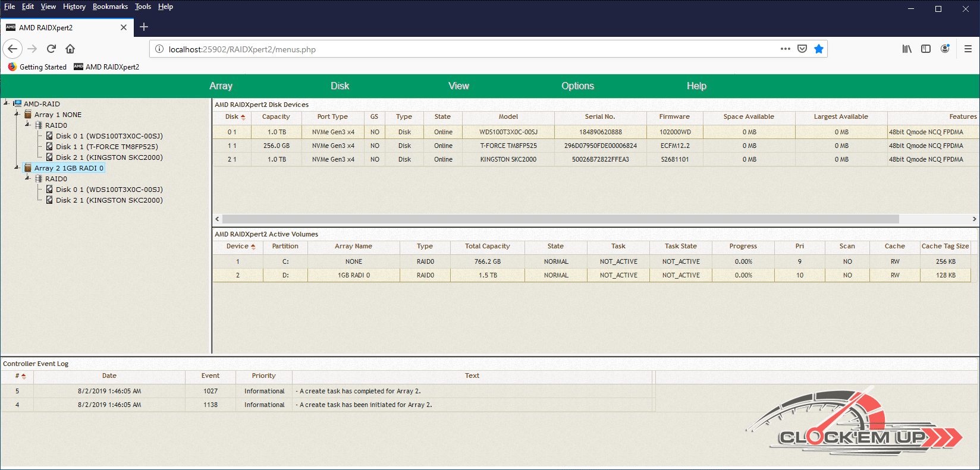
Task: Click the Array 1 NONE array icon
Action: [x=28, y=115]
